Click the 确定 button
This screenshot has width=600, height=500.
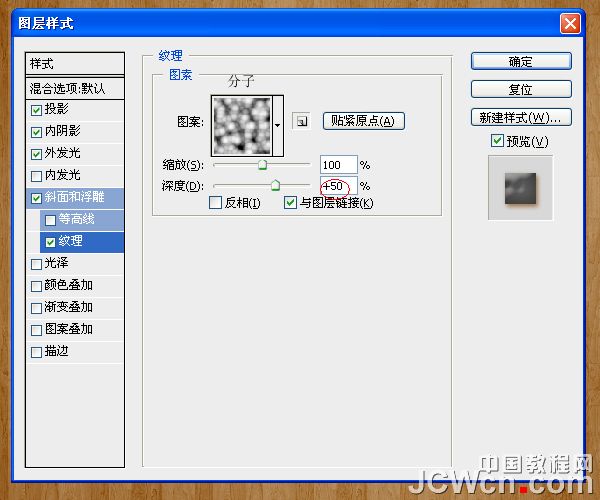pyautogui.click(x=520, y=61)
